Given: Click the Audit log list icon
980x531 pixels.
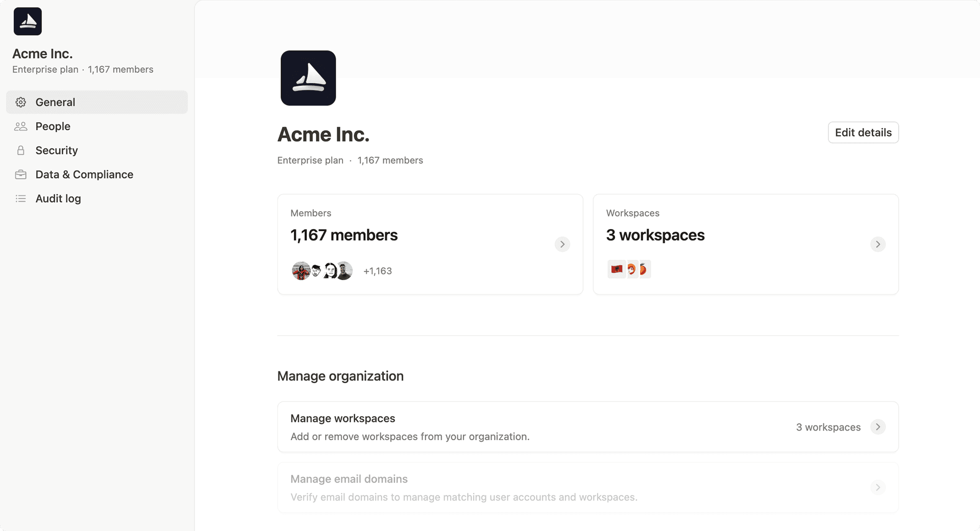Looking at the screenshot, I should [x=20, y=198].
